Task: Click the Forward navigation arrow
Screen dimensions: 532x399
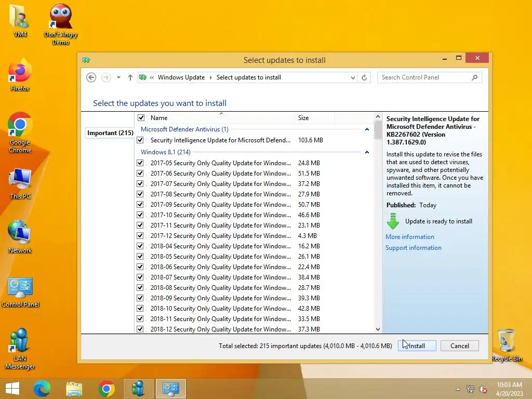Action: click(106, 77)
